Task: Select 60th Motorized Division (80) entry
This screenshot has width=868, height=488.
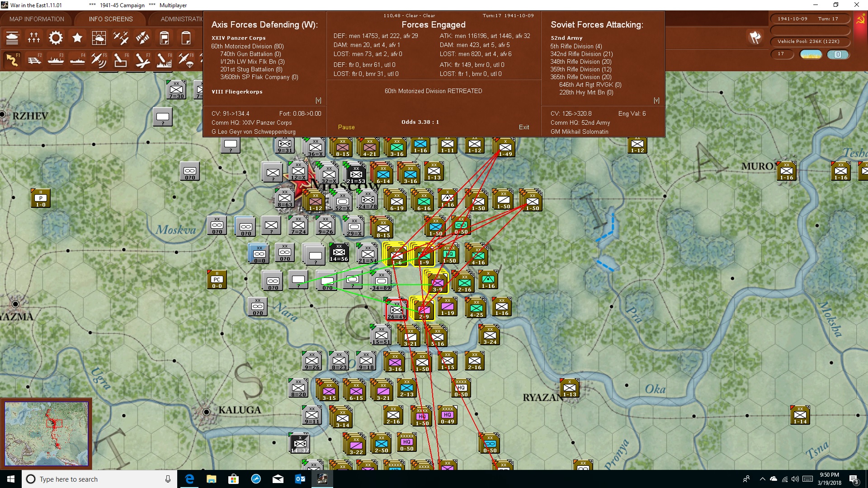Action: (247, 46)
